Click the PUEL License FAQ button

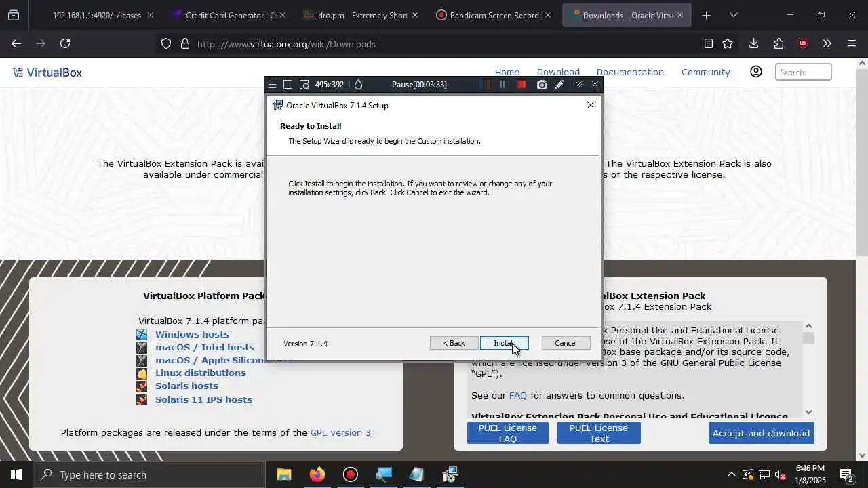point(508,433)
